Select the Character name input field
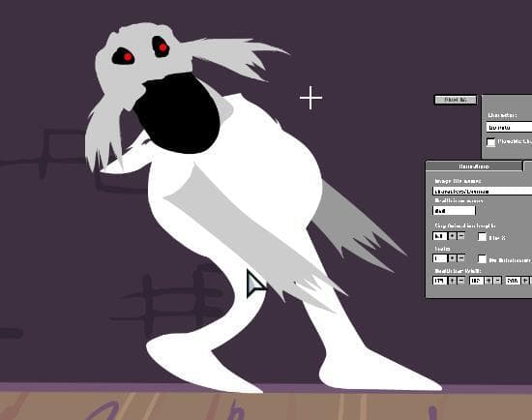The image size is (532, 420). pyautogui.click(x=509, y=128)
